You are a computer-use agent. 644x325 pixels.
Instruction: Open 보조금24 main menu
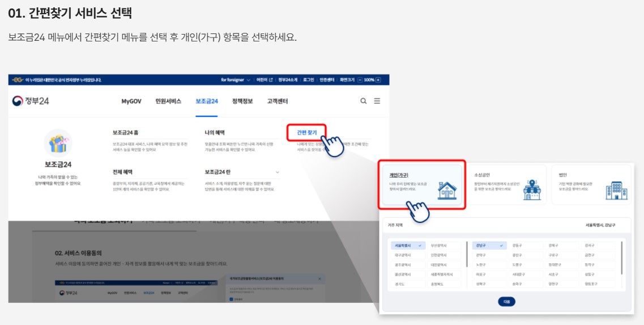(207, 101)
